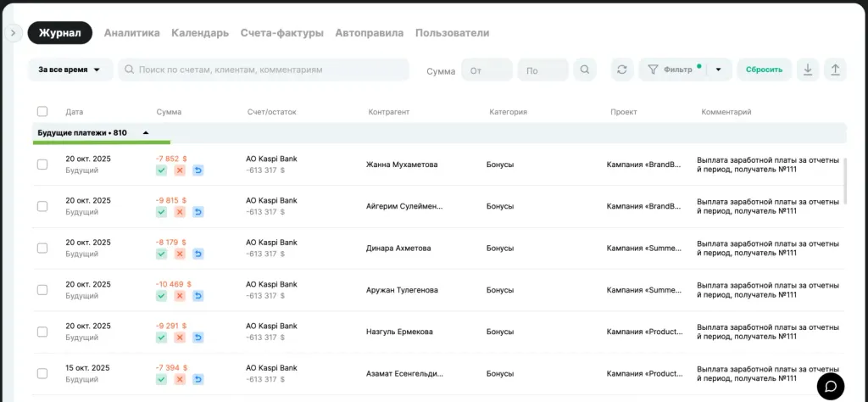Click contractor Жанна Мухаметова

(x=402, y=165)
